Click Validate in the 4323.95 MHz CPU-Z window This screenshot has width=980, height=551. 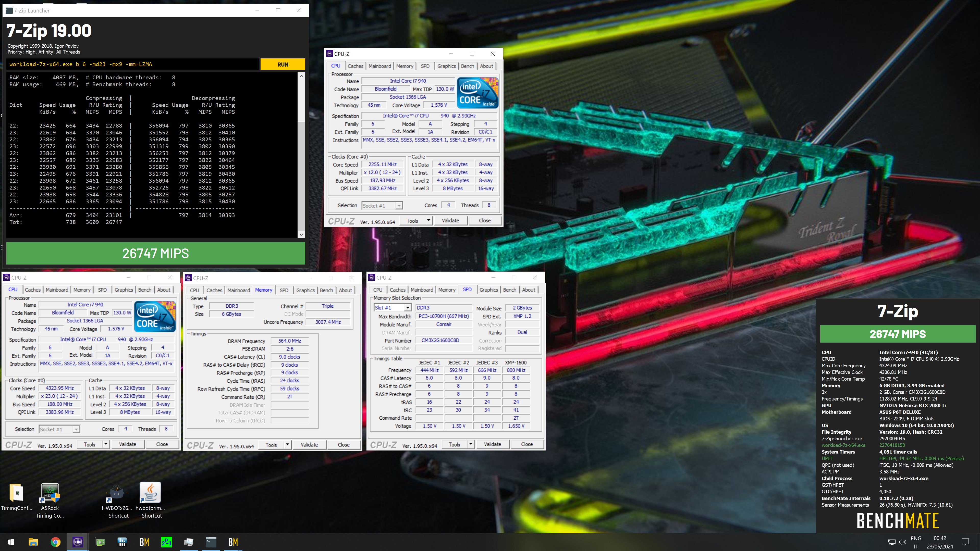pyautogui.click(x=127, y=444)
